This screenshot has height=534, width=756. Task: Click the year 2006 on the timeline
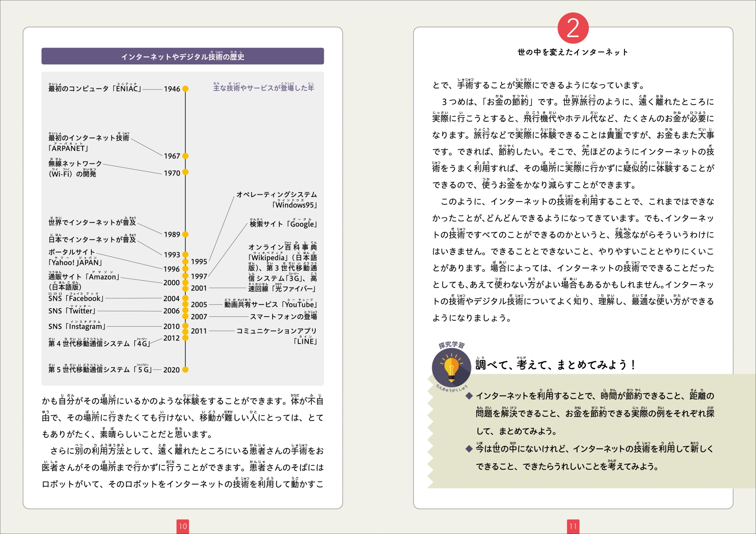(172, 311)
